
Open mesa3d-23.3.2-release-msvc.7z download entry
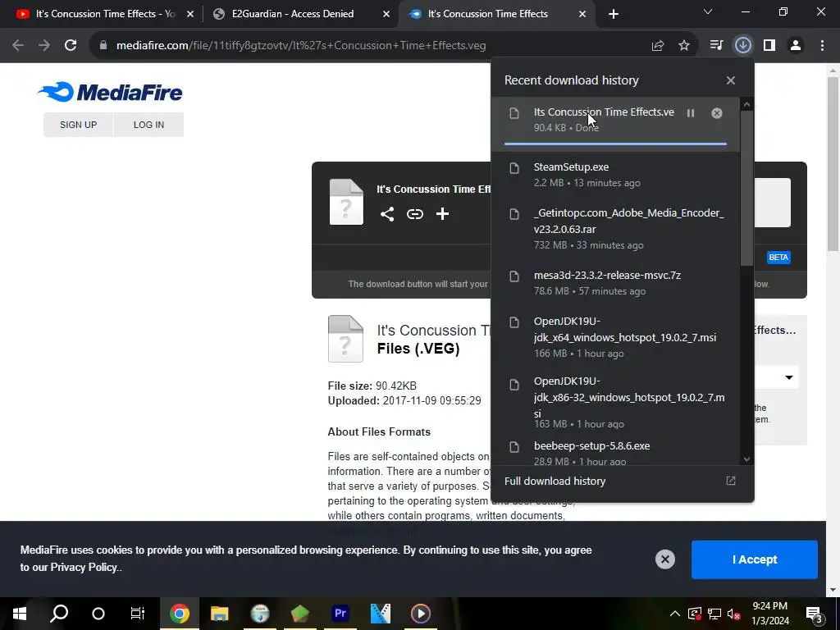615,283
